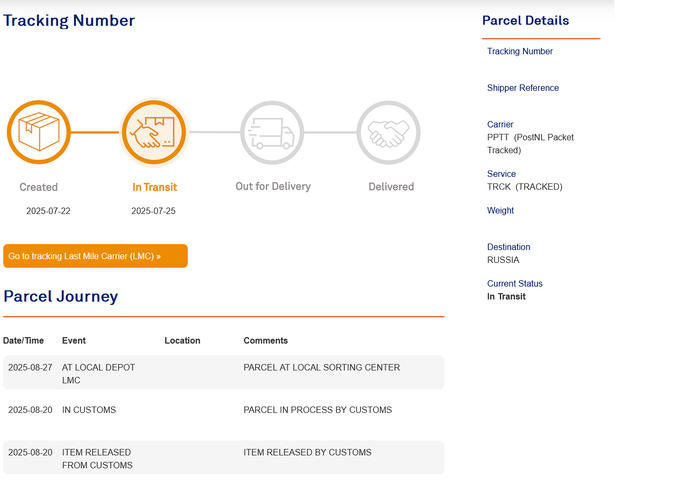
Task: Click the Date/Time column header
Action: click(x=23, y=341)
